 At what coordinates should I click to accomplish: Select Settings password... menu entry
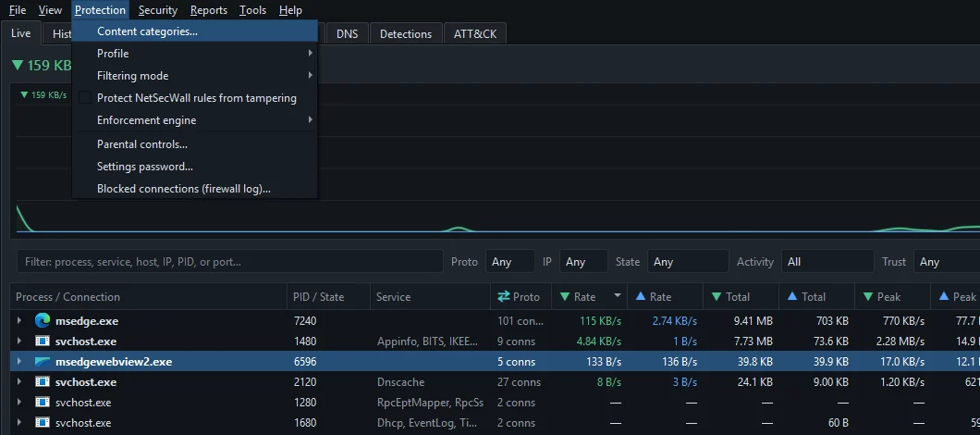(195, 167)
